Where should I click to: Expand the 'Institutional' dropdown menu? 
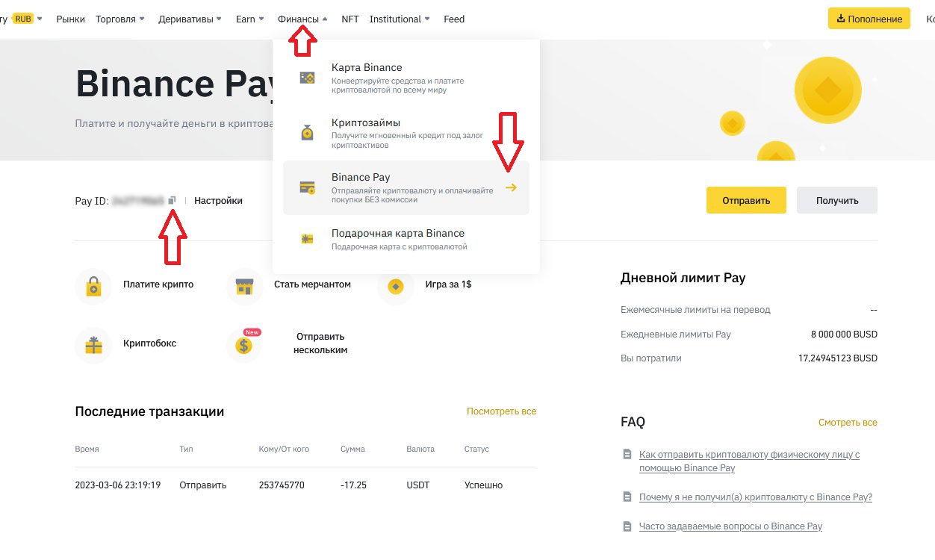point(400,19)
